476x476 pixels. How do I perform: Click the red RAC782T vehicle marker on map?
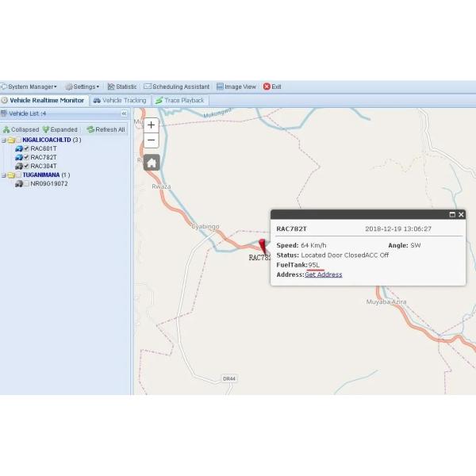[263, 244]
